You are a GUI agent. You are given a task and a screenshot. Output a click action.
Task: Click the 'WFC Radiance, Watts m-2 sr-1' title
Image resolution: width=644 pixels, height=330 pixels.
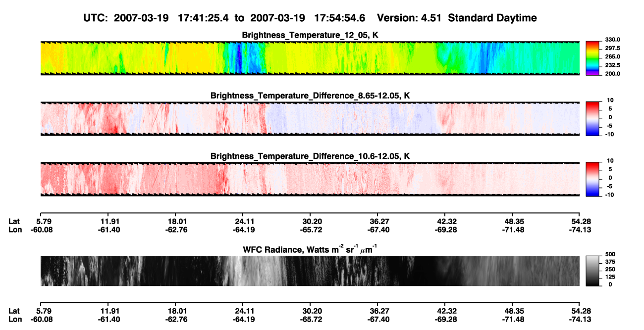click(x=310, y=249)
